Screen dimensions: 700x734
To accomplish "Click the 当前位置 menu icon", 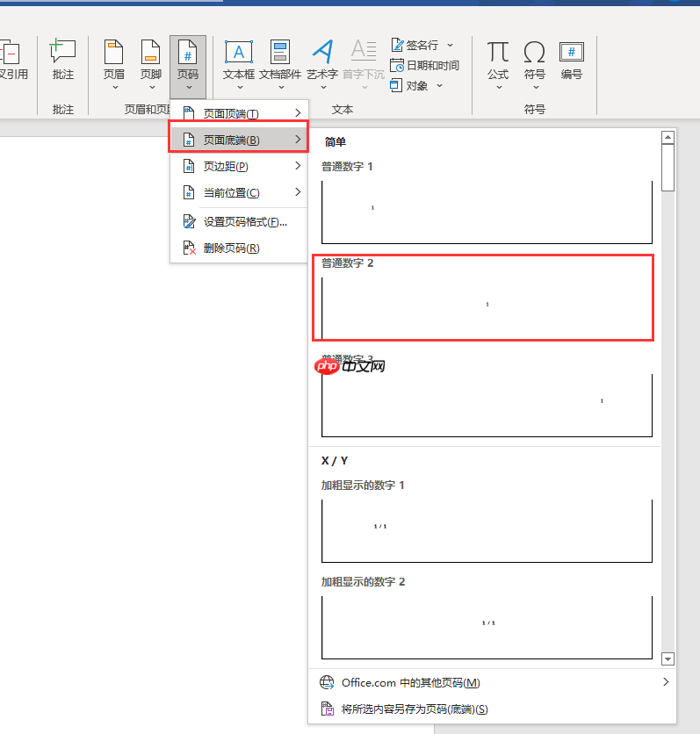I will [189, 192].
